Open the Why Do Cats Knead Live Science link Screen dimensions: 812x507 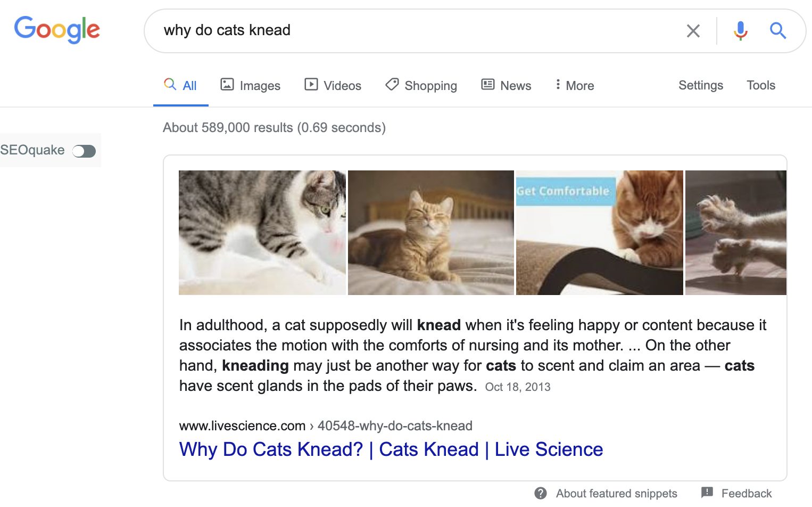point(391,449)
